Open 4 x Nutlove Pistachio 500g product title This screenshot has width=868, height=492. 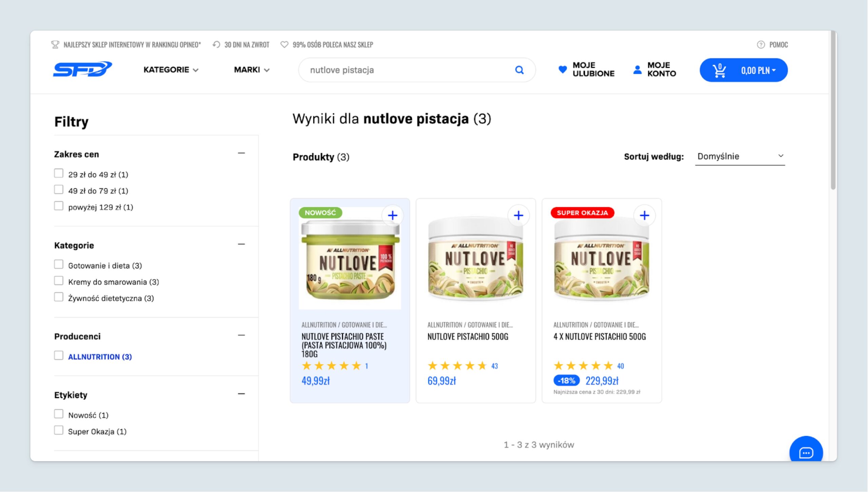point(599,337)
